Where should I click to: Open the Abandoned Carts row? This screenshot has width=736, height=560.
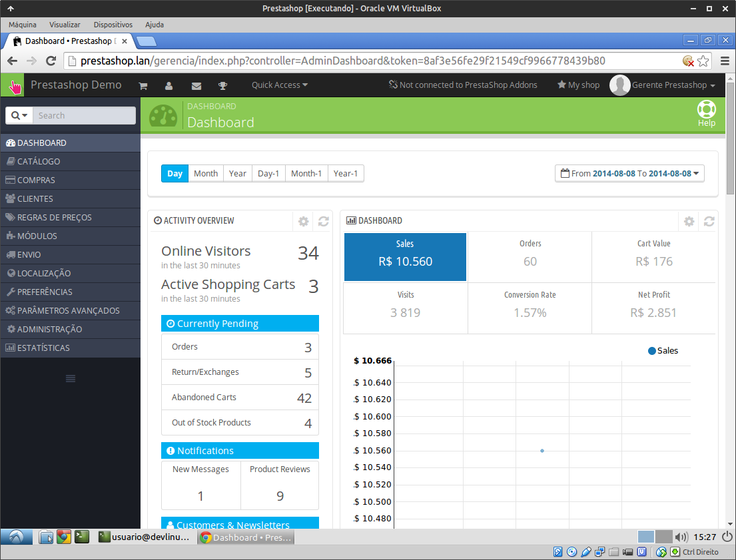(240, 398)
